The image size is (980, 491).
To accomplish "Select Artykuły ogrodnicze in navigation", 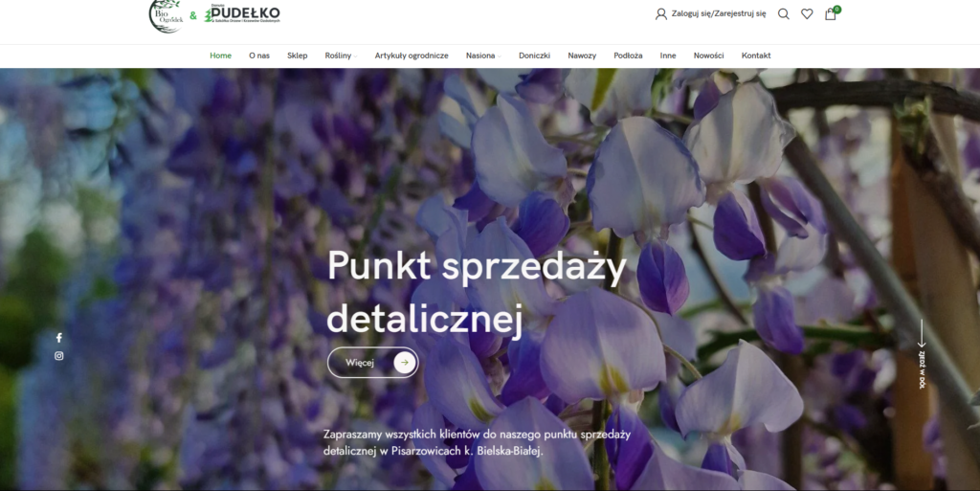I will tap(412, 56).
